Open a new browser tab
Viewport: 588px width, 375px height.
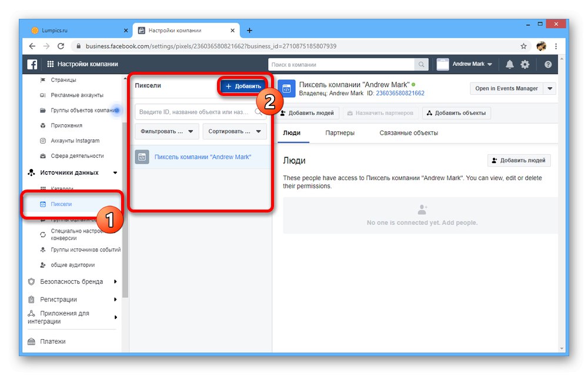[249, 31]
